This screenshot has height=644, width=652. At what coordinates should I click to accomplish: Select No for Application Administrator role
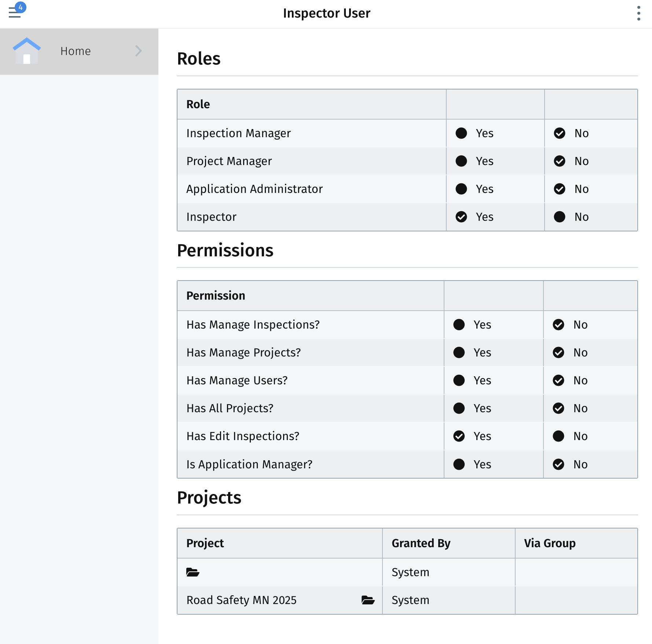pyautogui.click(x=560, y=189)
